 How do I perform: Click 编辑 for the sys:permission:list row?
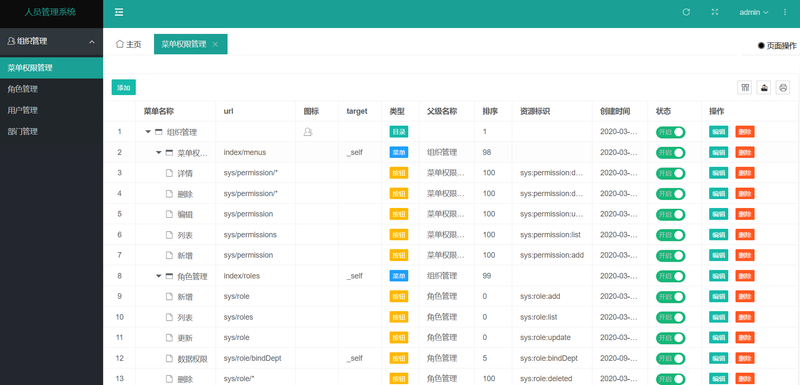(x=718, y=235)
